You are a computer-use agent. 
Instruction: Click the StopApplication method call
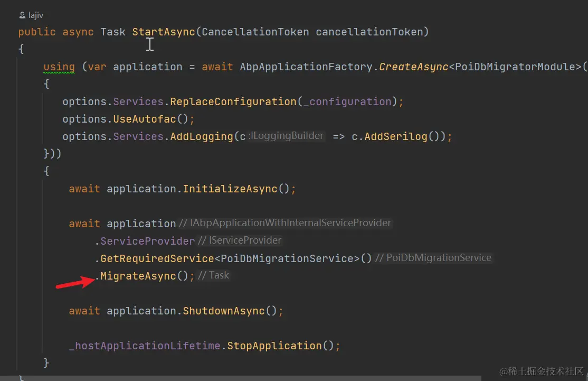point(274,346)
